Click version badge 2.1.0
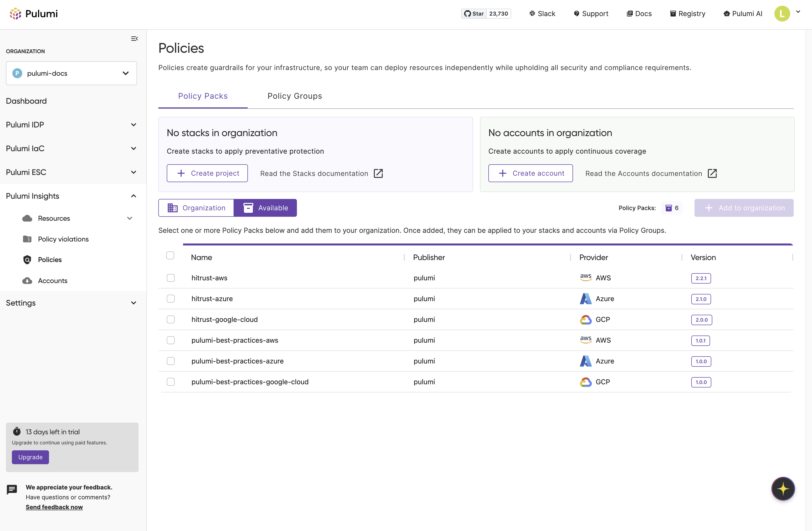The height and width of the screenshot is (531, 812). [701, 299]
